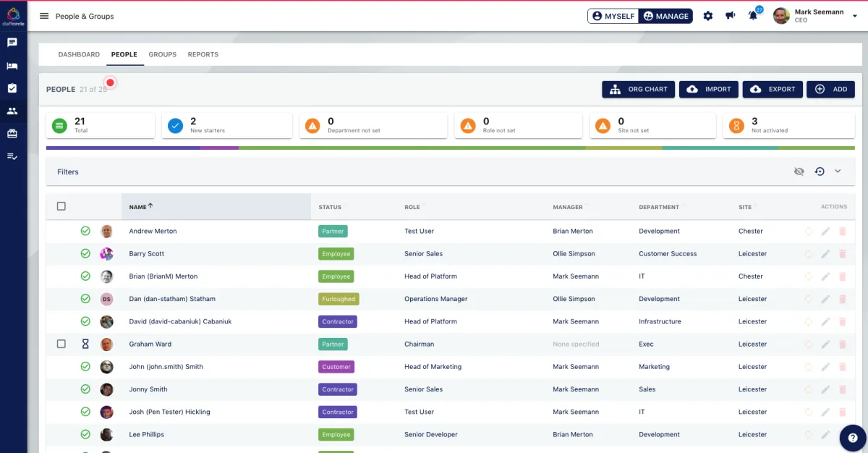Switch to MANAGE mode

coord(666,16)
